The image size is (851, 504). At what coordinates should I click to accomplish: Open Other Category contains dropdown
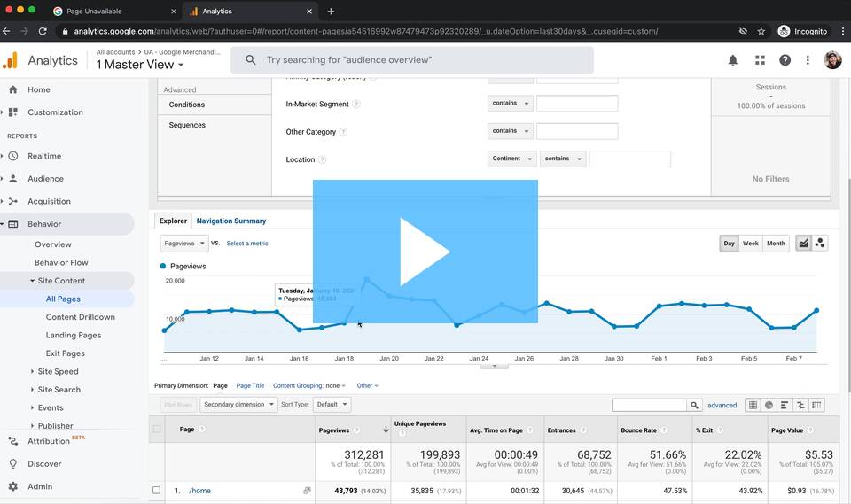511,131
